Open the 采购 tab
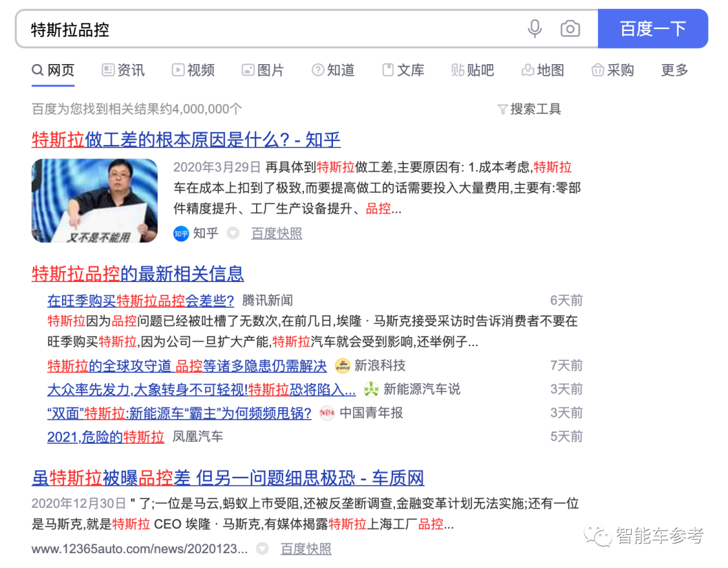The height and width of the screenshot is (568, 728). 613,70
